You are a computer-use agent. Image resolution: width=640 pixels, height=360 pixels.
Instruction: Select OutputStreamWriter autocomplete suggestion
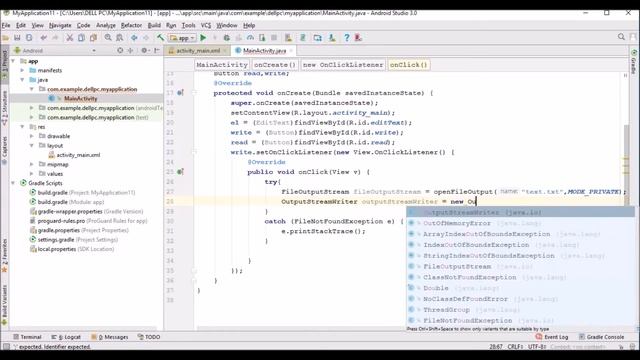click(520, 213)
